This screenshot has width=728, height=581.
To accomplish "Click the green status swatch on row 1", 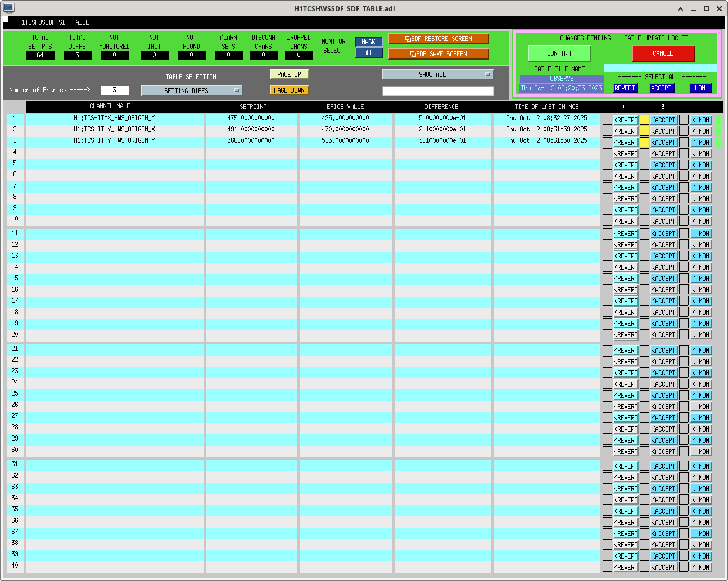I will tap(718, 120).
